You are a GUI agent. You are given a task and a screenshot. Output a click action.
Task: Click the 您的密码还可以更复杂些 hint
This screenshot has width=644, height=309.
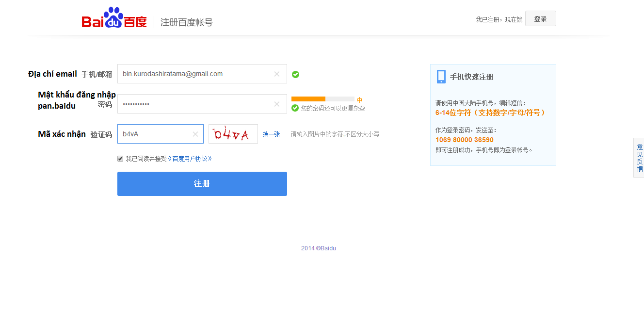click(333, 108)
